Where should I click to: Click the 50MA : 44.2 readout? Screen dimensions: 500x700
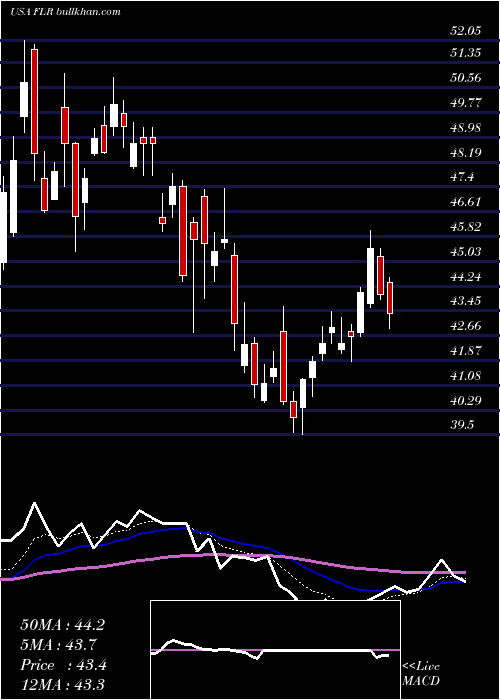point(62,625)
